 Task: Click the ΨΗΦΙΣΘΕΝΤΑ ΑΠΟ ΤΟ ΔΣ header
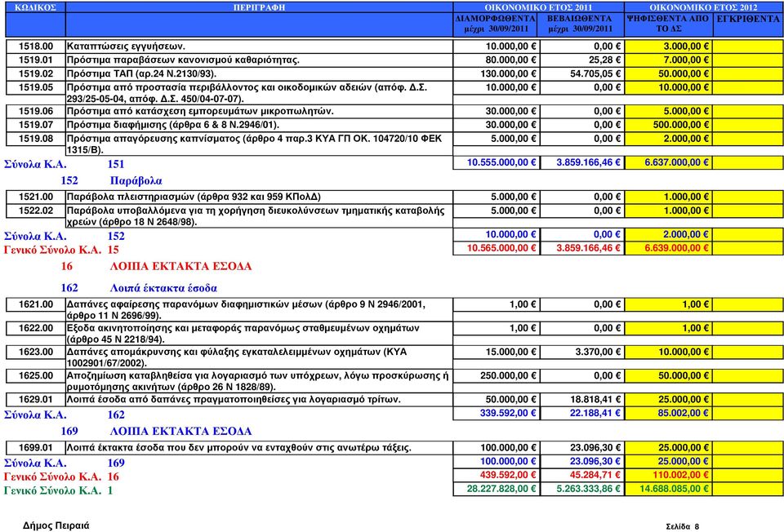[669, 24]
